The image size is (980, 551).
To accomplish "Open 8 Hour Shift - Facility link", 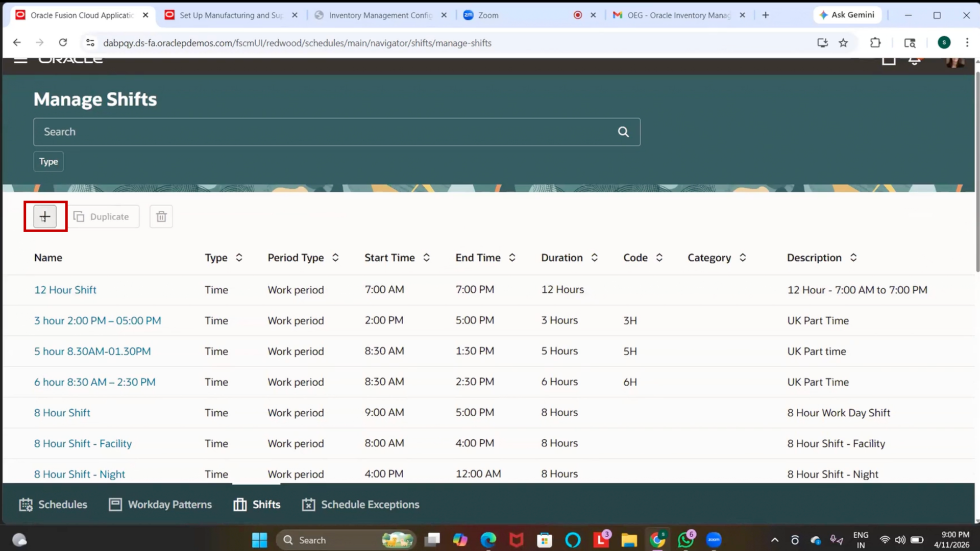I will [x=83, y=443].
